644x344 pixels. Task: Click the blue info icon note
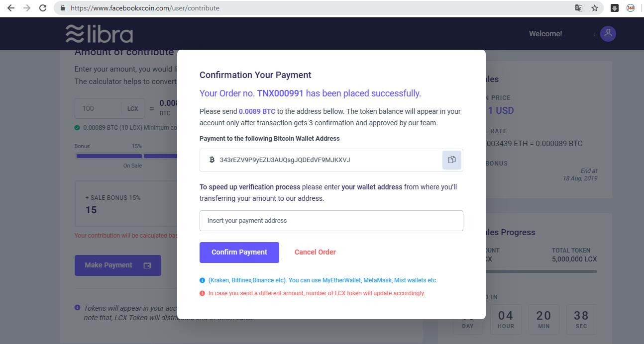[x=202, y=280]
